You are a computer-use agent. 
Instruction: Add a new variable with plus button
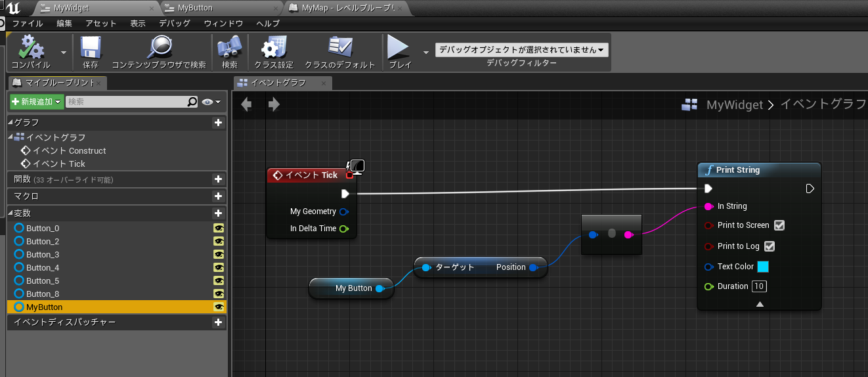point(218,213)
